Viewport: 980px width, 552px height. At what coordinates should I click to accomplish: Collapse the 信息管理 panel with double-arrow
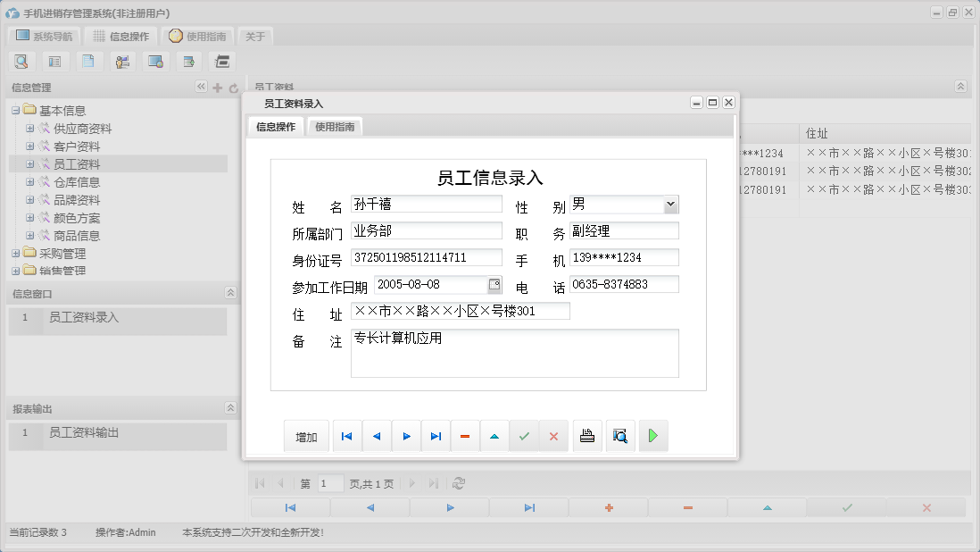click(x=202, y=87)
